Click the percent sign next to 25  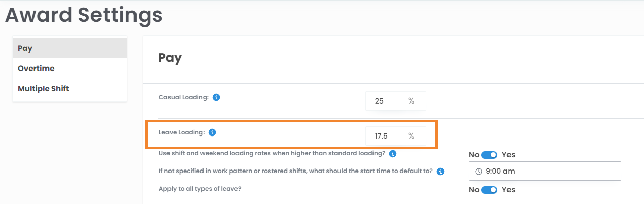click(411, 101)
